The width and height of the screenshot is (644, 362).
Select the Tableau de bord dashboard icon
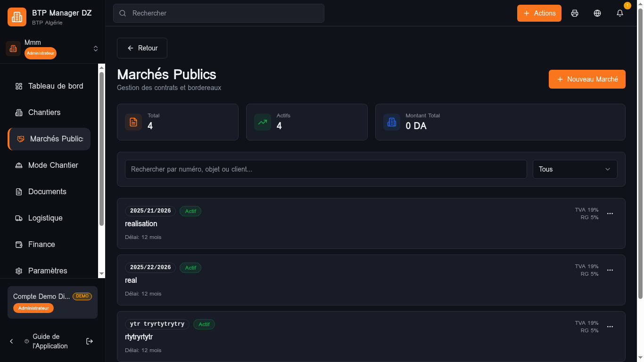click(18, 86)
